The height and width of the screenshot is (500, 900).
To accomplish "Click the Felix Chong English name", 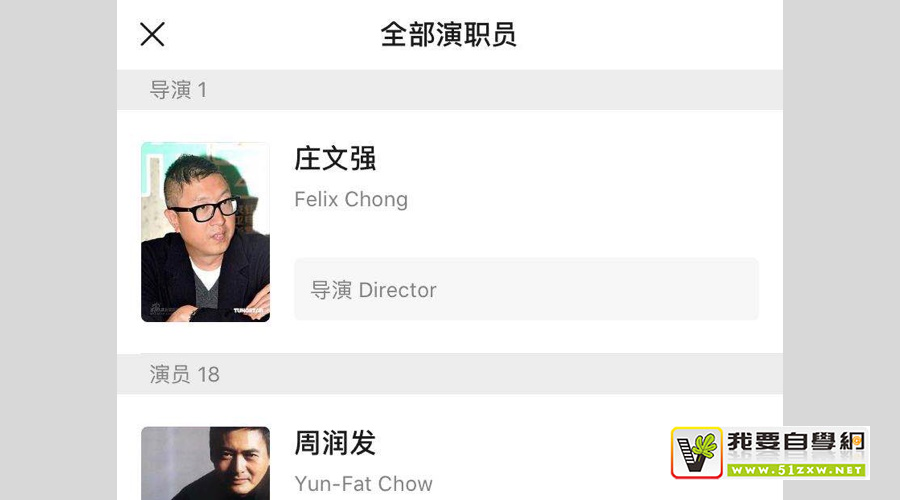I will tap(351, 199).
